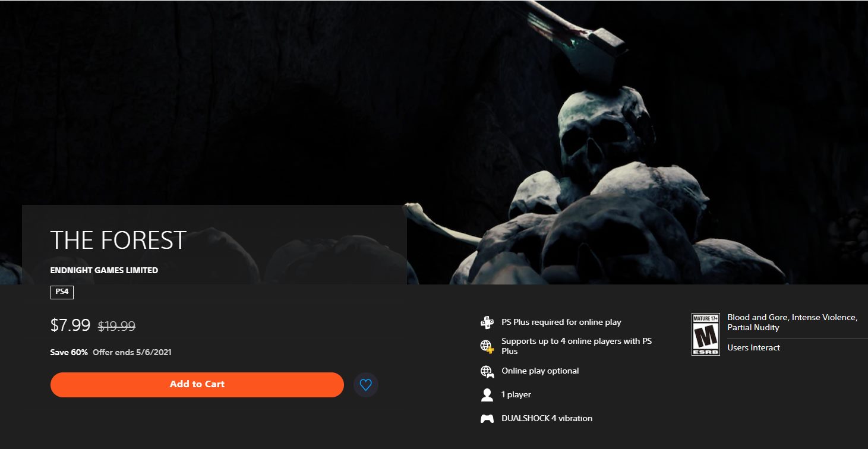
Task: Click the PS Plus logo icon
Action: point(487,322)
